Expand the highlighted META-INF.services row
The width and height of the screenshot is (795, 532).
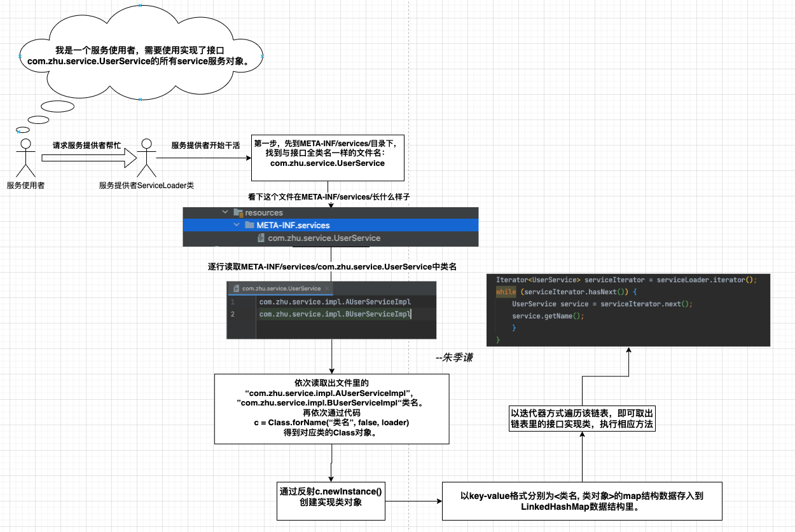click(x=237, y=226)
